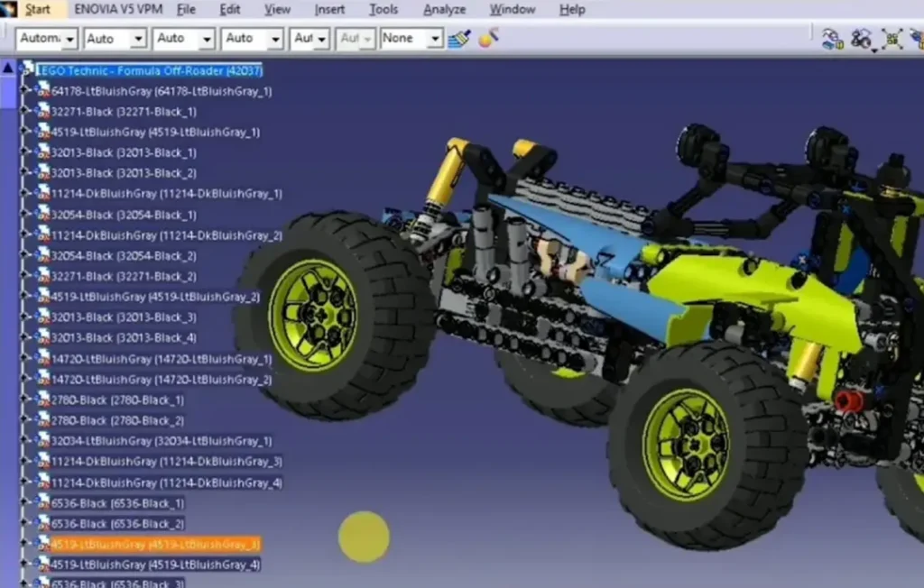Screen dimensions: 924x588
Task: Click root product icon of LEGO Technic assembly
Action: [27, 69]
